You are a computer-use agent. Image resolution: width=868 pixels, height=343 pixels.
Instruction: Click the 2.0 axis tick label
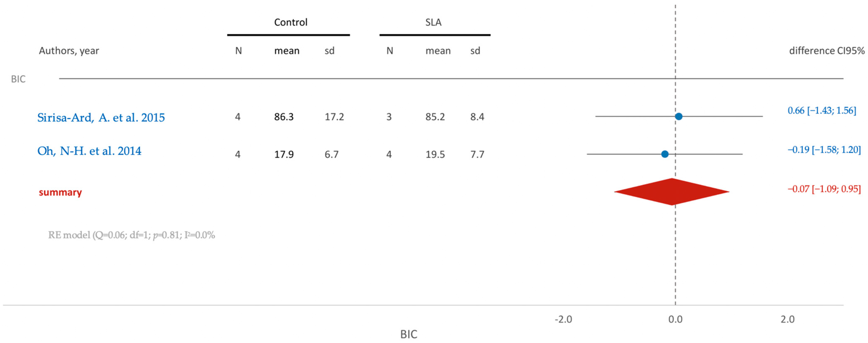point(788,319)
